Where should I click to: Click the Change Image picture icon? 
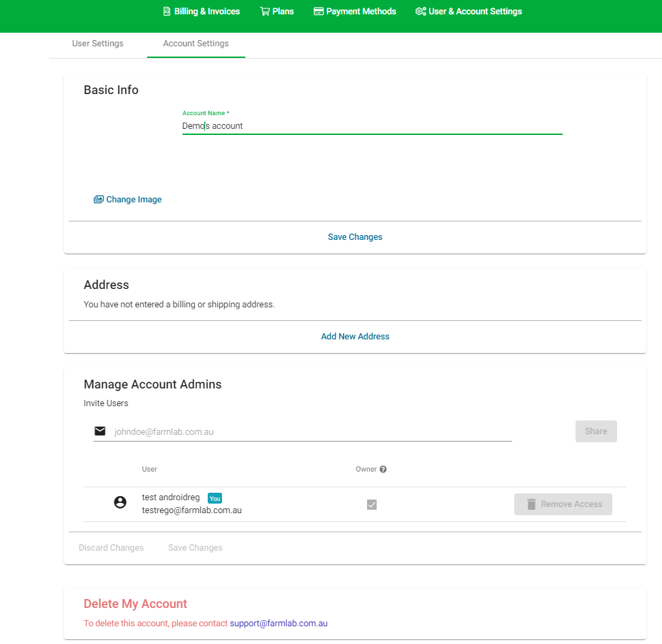click(99, 200)
